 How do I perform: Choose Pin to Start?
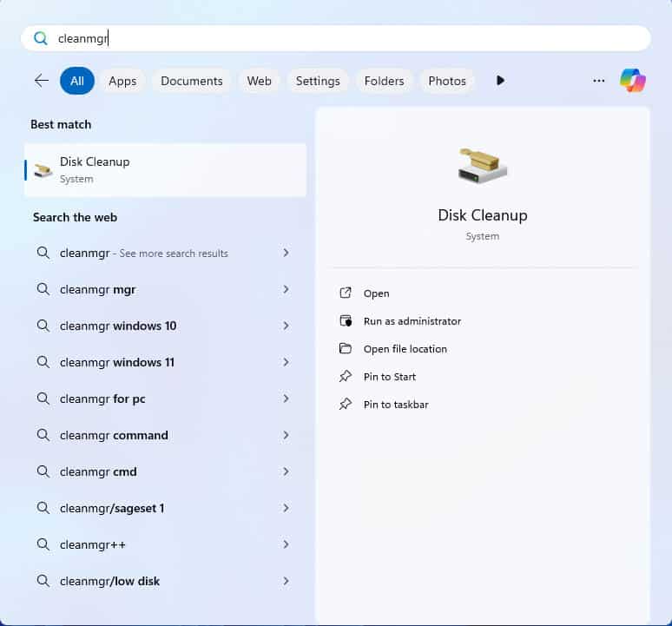(x=390, y=377)
